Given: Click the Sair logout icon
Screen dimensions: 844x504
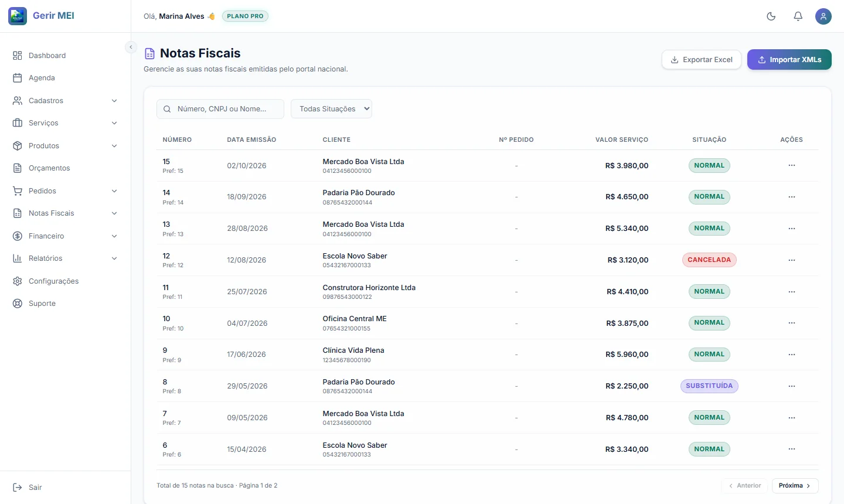Looking at the screenshot, I should [x=18, y=488].
